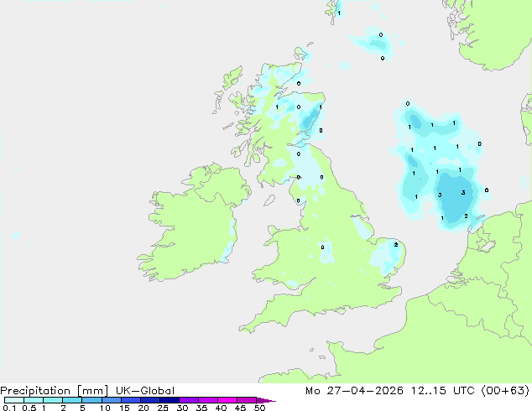Select the 5–10 mm legend swatch
The height and width of the screenshot is (411, 532).
click(91, 400)
